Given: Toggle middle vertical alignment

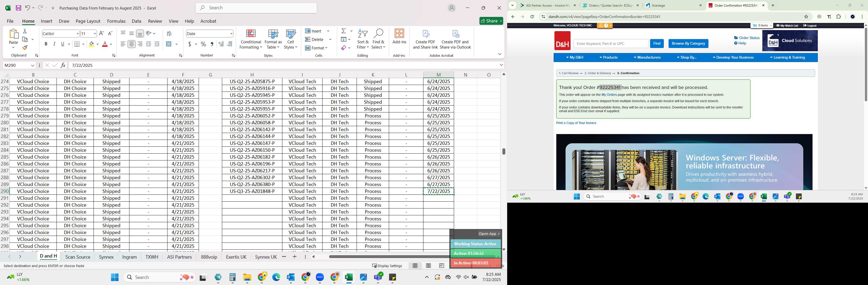Looking at the screenshot, I should click(131, 33).
